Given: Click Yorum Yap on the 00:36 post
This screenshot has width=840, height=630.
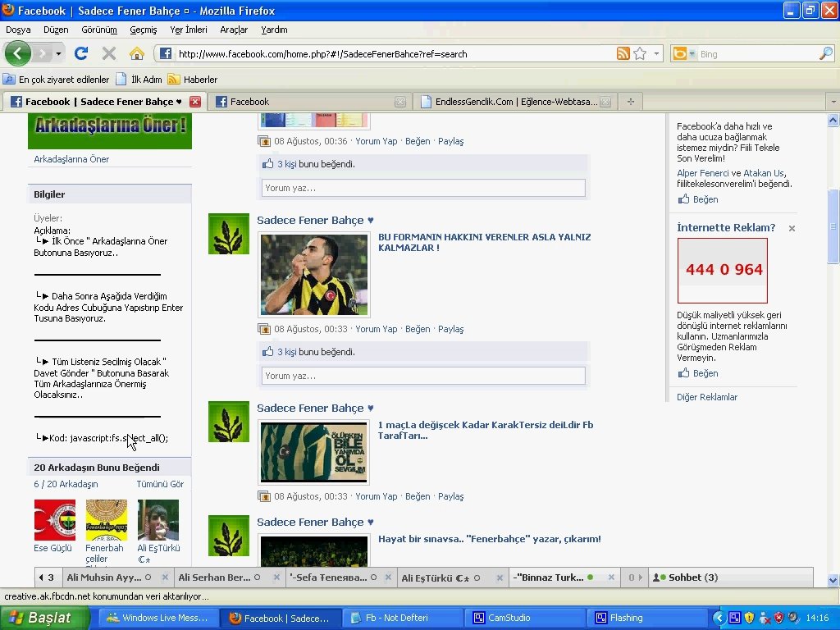Looking at the screenshot, I should coord(376,141).
